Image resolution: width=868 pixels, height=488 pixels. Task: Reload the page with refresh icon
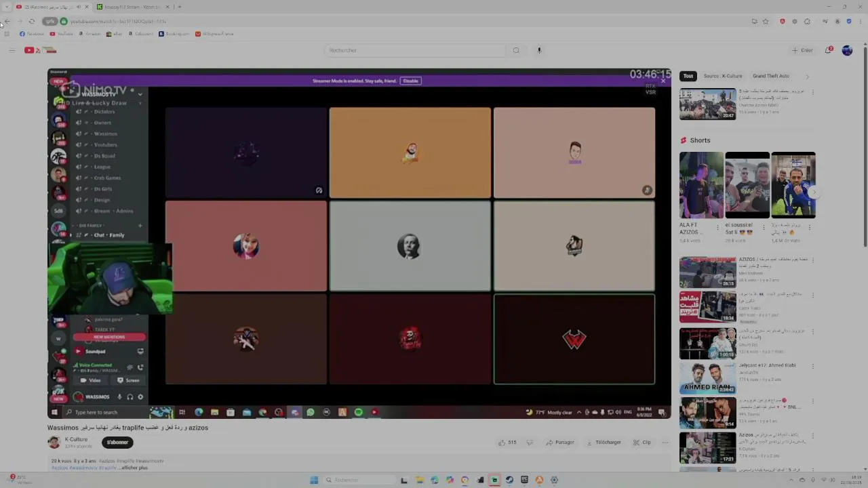32,21
